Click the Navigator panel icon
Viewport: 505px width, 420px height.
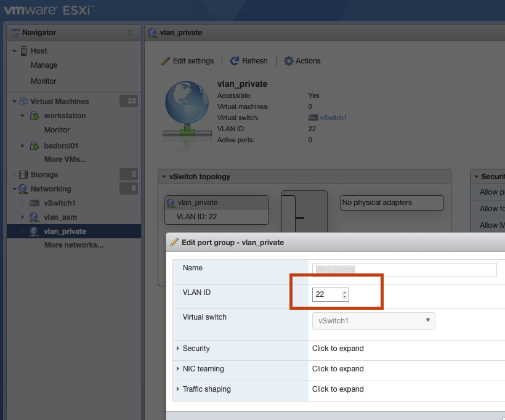[x=15, y=33]
